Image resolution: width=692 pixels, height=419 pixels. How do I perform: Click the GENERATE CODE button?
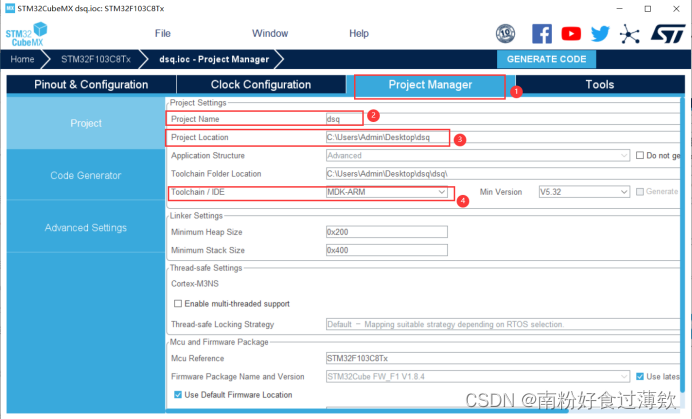coord(546,59)
